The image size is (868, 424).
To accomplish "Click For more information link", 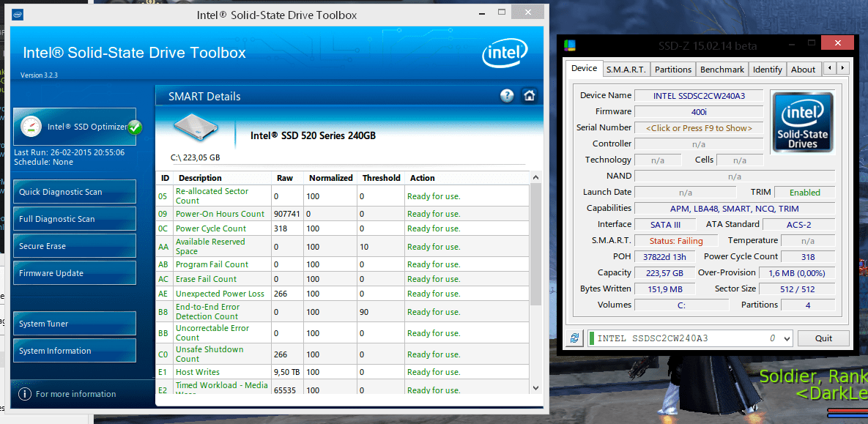I will (x=76, y=394).
